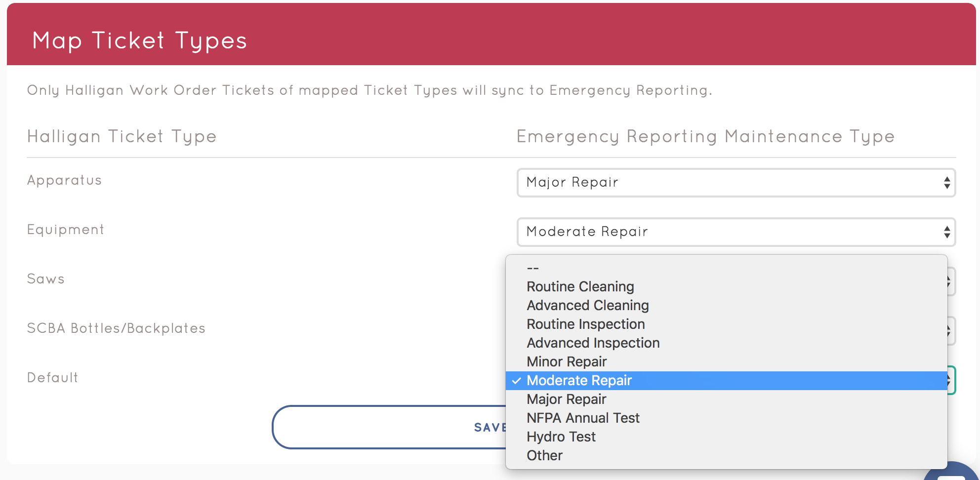The height and width of the screenshot is (480, 980).
Task: Click the Equipment ticket type label
Action: tap(66, 230)
